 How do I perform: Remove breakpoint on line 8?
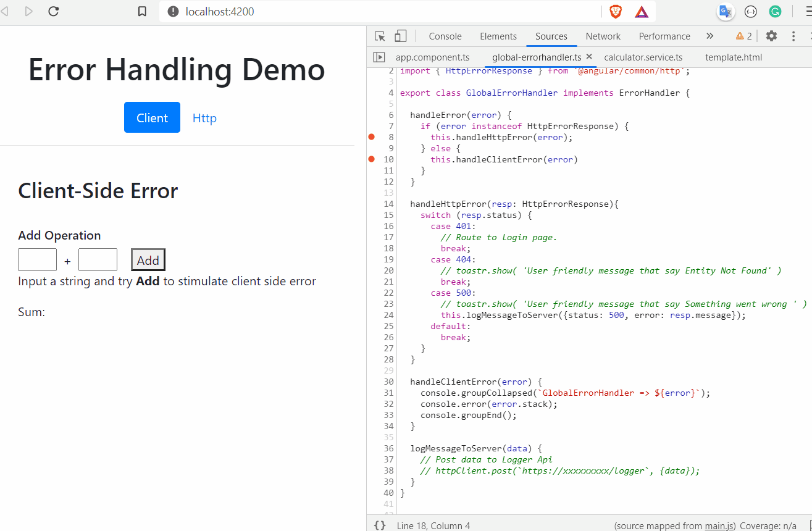(x=372, y=137)
